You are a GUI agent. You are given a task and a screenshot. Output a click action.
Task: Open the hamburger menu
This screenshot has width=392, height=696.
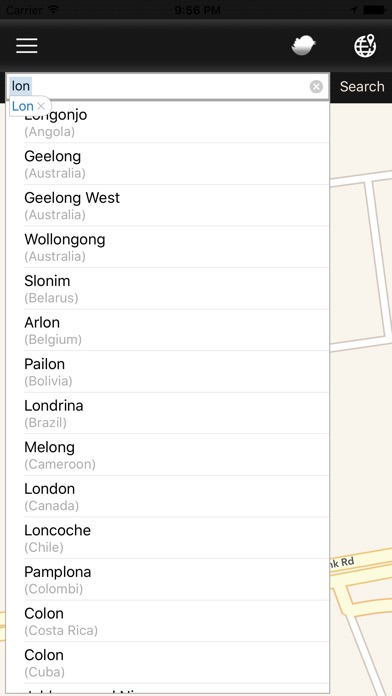[27, 45]
